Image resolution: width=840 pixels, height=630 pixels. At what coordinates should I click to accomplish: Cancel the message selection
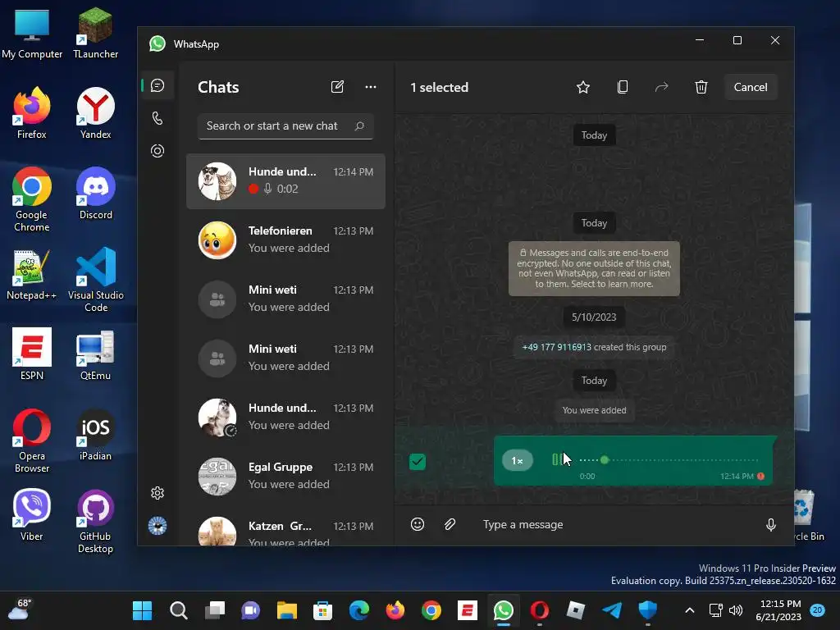pyautogui.click(x=750, y=87)
